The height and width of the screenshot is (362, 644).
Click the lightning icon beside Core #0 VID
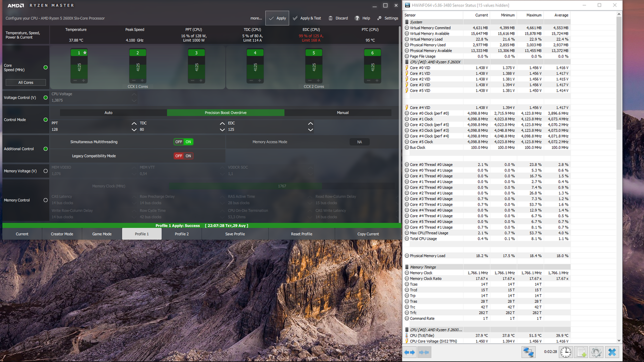pos(407,68)
